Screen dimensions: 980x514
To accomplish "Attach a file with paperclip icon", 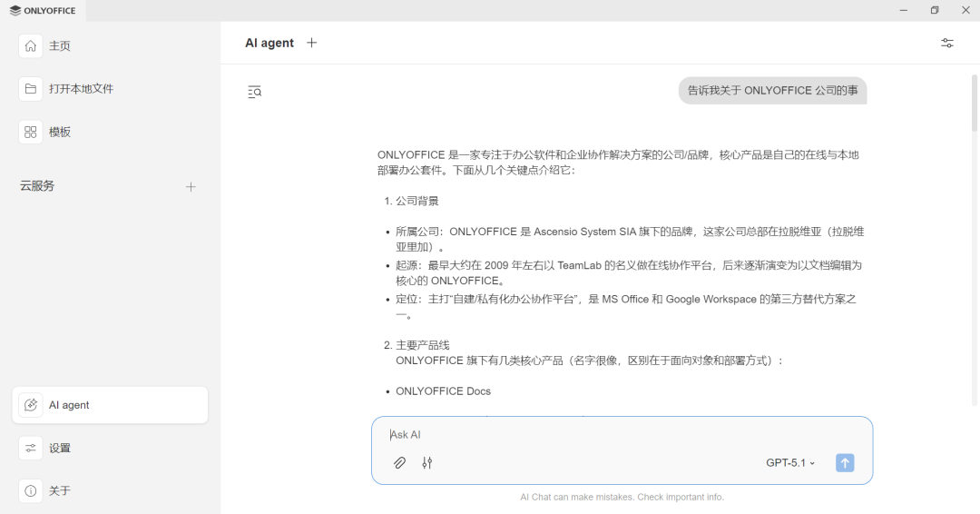I will (x=399, y=463).
